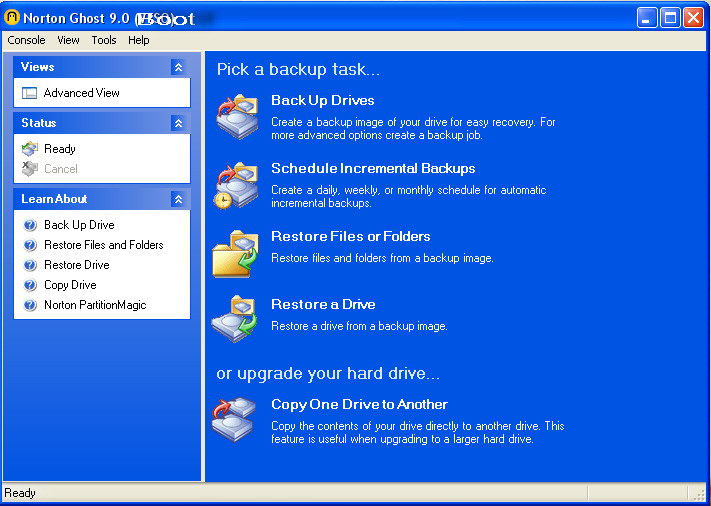Click the Back Up Drives icon
This screenshot has width=711, height=506.
tap(237, 117)
